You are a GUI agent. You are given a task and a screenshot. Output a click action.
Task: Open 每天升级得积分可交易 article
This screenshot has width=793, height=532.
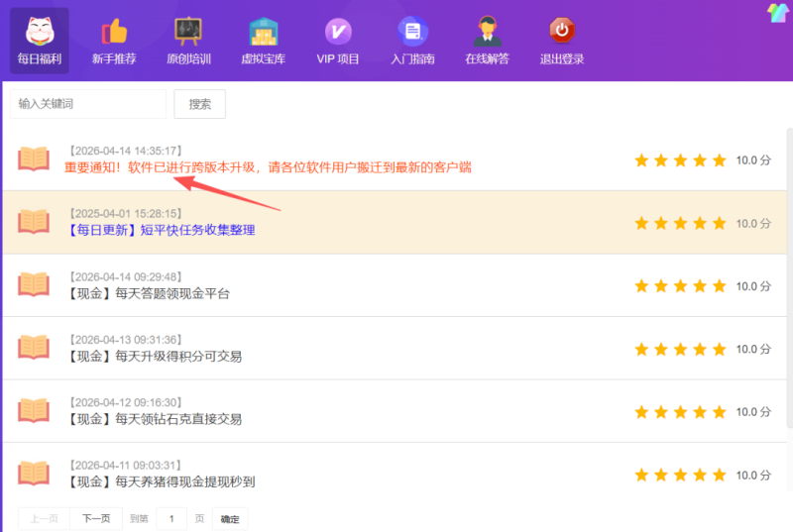[x=154, y=357]
